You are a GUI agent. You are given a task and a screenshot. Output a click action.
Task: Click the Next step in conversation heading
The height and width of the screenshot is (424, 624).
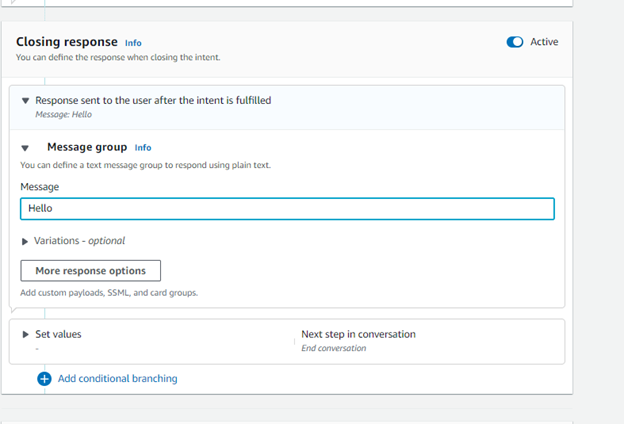coord(358,334)
